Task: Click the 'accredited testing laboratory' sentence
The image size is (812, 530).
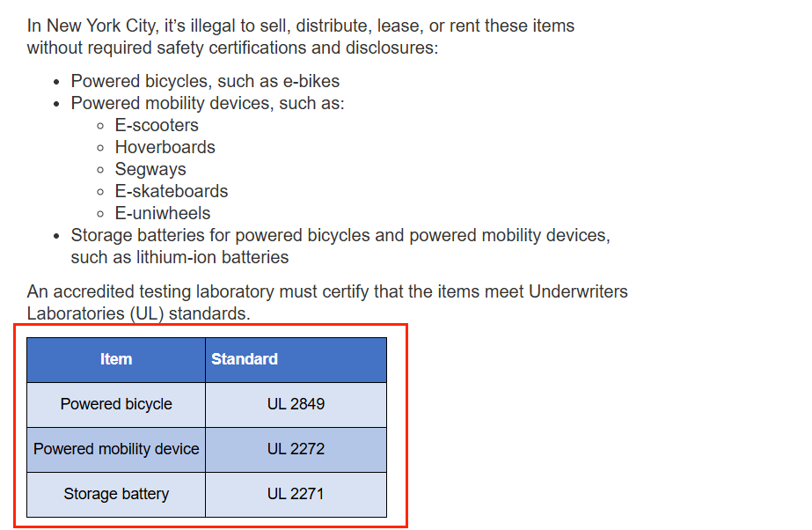Action: (x=326, y=291)
